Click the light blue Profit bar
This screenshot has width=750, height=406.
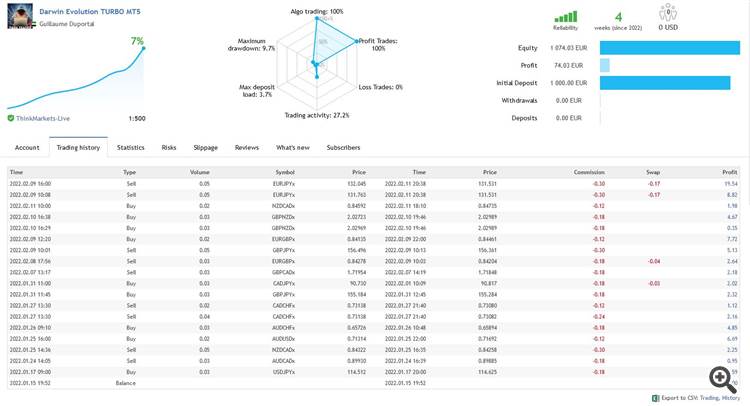click(x=605, y=65)
